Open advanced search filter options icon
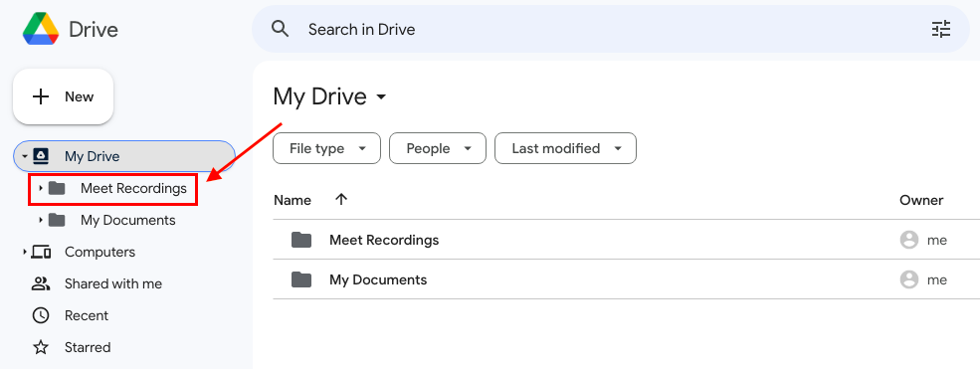 point(940,29)
